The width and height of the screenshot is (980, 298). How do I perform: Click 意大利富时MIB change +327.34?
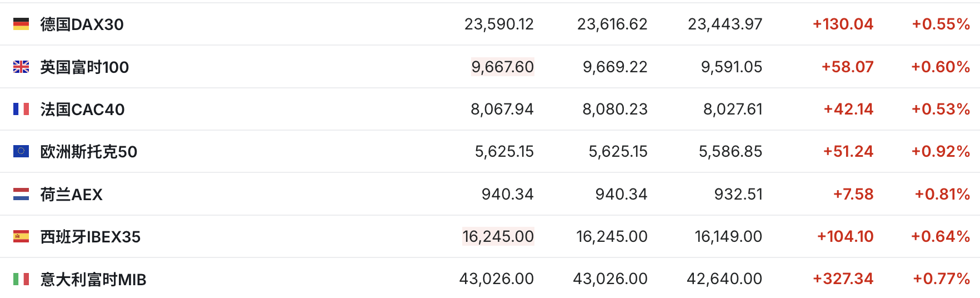(842, 279)
